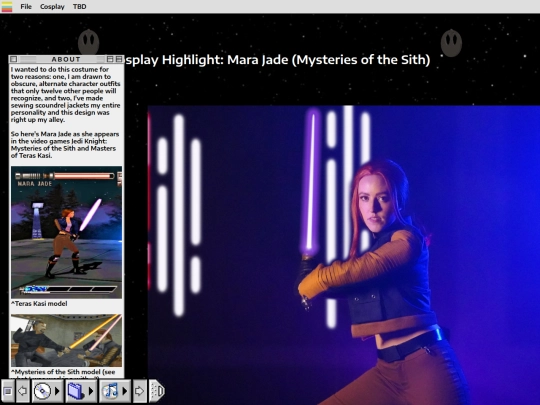Click the About window zoom box
Screen dimensions: 540x405
110,59
